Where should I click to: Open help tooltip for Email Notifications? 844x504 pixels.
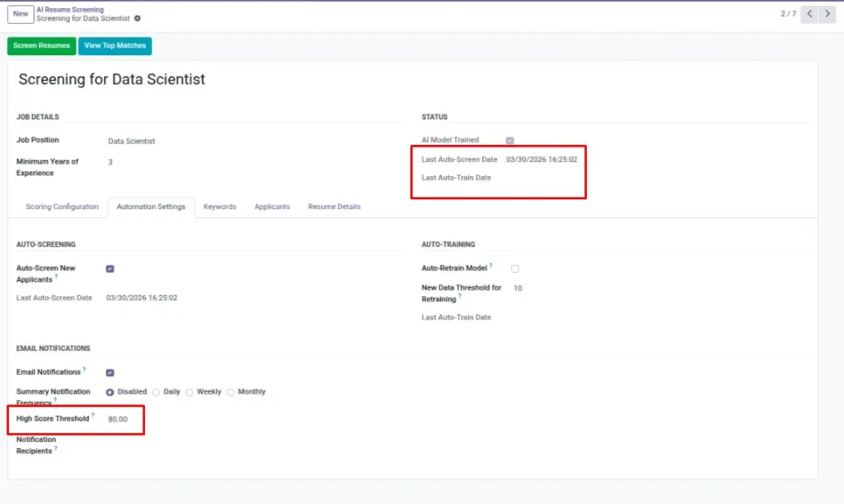(85, 369)
